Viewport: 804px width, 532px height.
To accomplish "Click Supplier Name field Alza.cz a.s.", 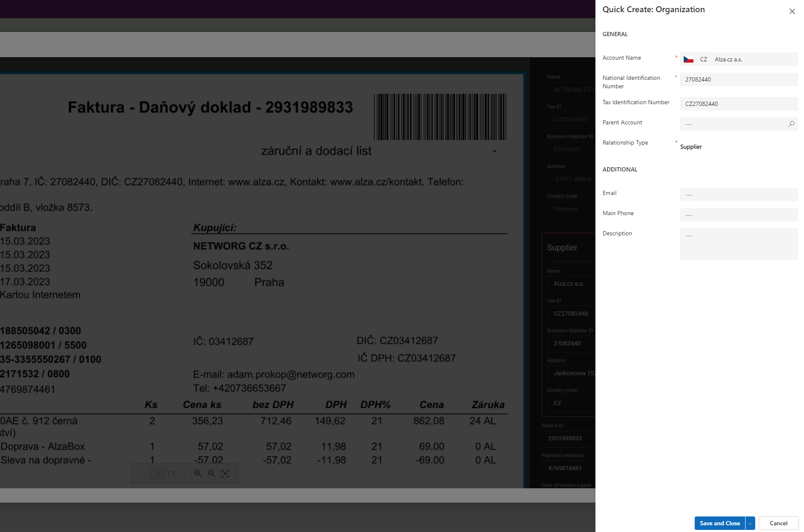I will tap(571, 284).
